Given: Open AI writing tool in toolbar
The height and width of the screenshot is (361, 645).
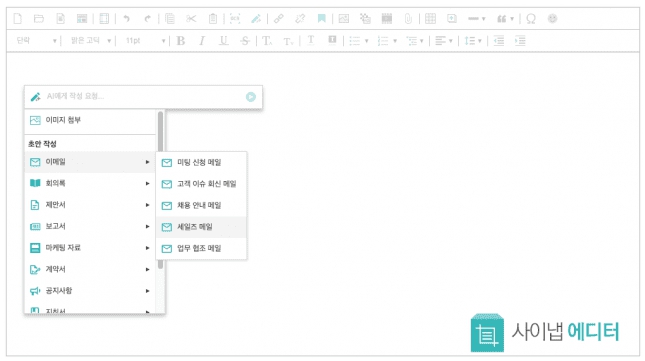Looking at the screenshot, I should coord(256,19).
